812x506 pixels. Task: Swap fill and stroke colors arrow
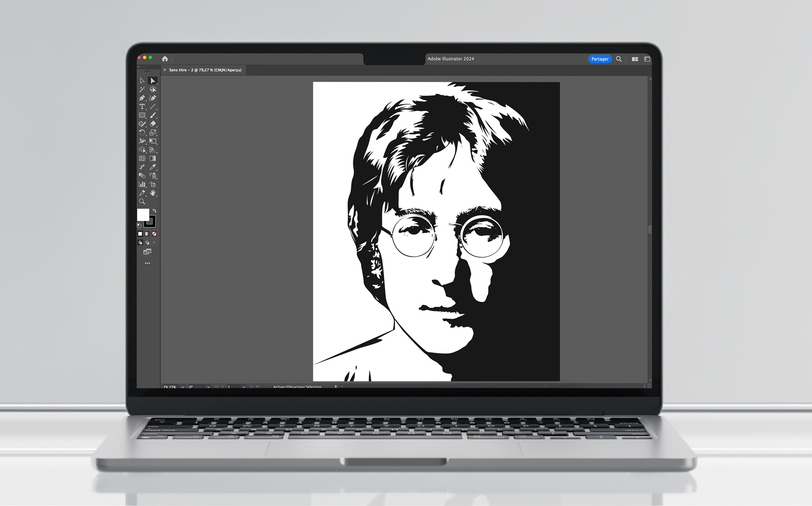tap(155, 211)
